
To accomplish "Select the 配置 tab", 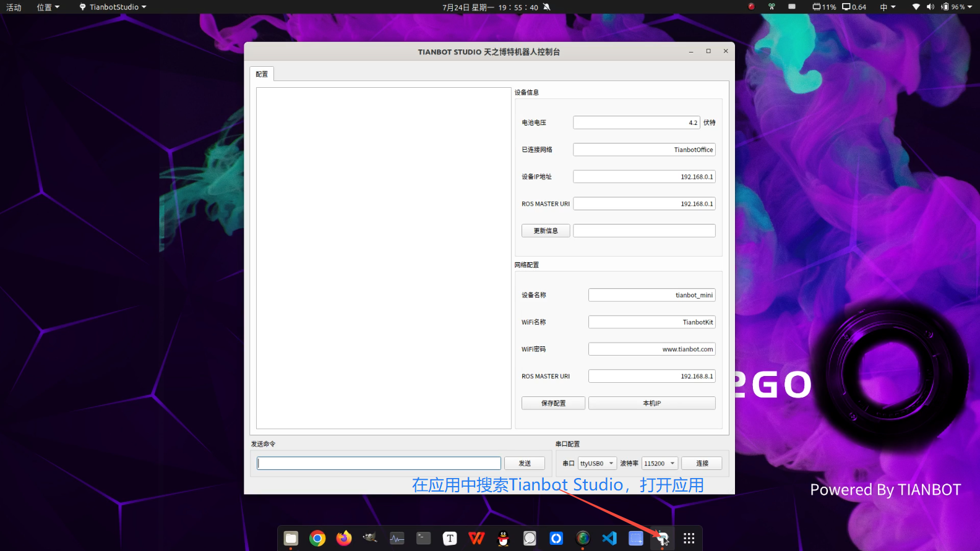I will [x=262, y=74].
